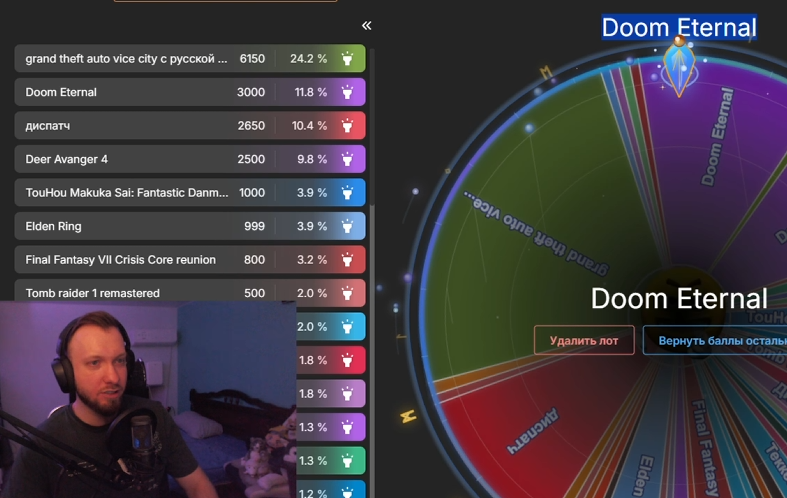Image resolution: width=787 pixels, height=498 pixels.
Task: Select lot name grand theft auto vice city
Action: [126, 59]
